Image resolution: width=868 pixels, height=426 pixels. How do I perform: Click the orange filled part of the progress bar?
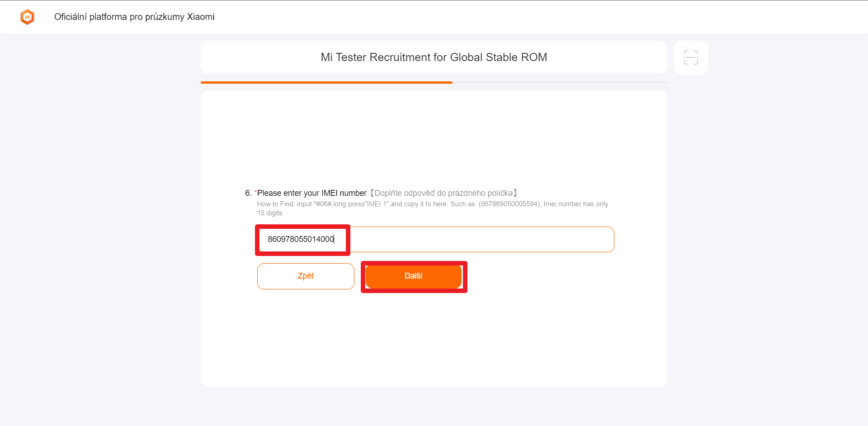click(x=326, y=82)
